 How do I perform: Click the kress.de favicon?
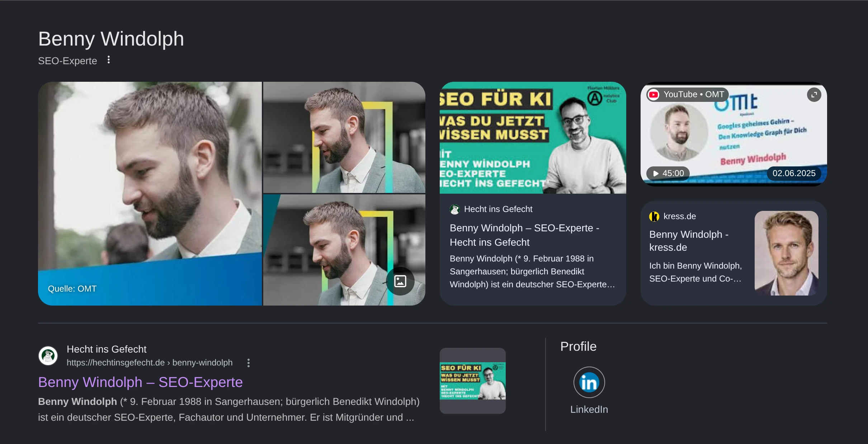[x=654, y=217]
